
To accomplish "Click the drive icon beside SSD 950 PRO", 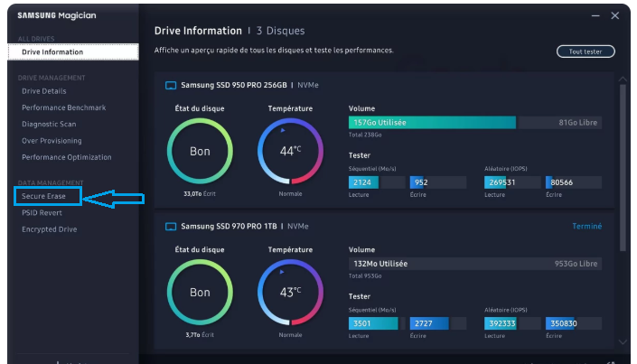I will click(171, 85).
